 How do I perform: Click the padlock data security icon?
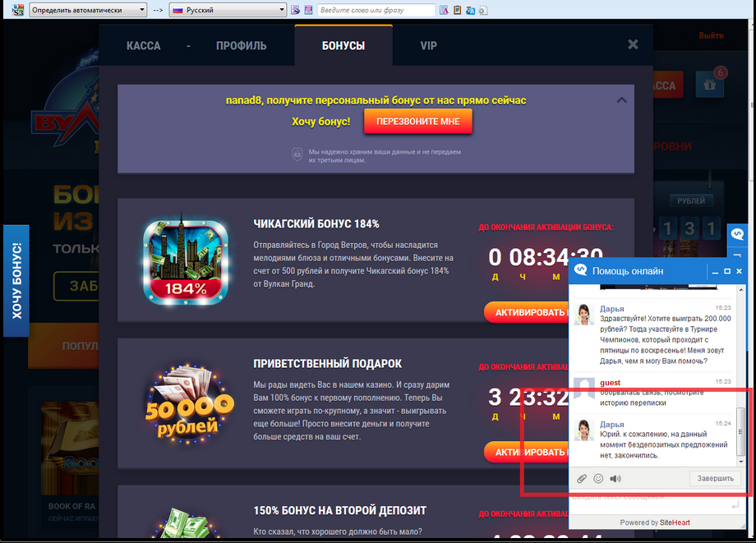tap(297, 154)
